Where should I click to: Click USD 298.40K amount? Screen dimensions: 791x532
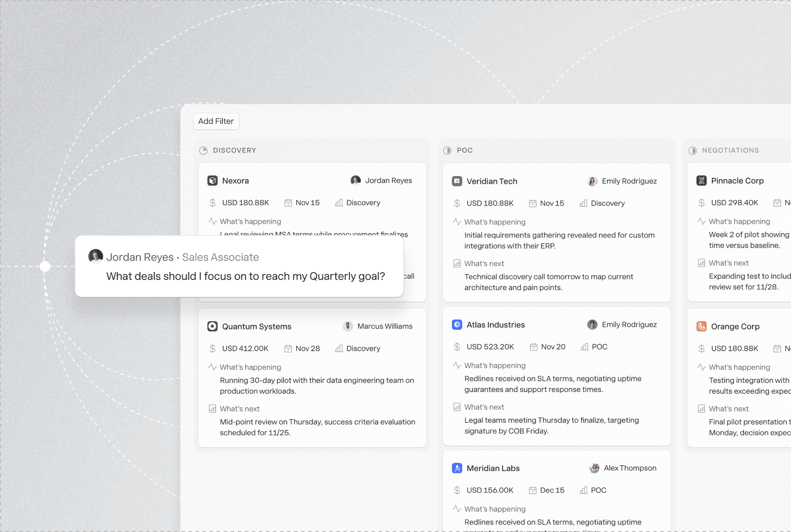[x=735, y=203]
